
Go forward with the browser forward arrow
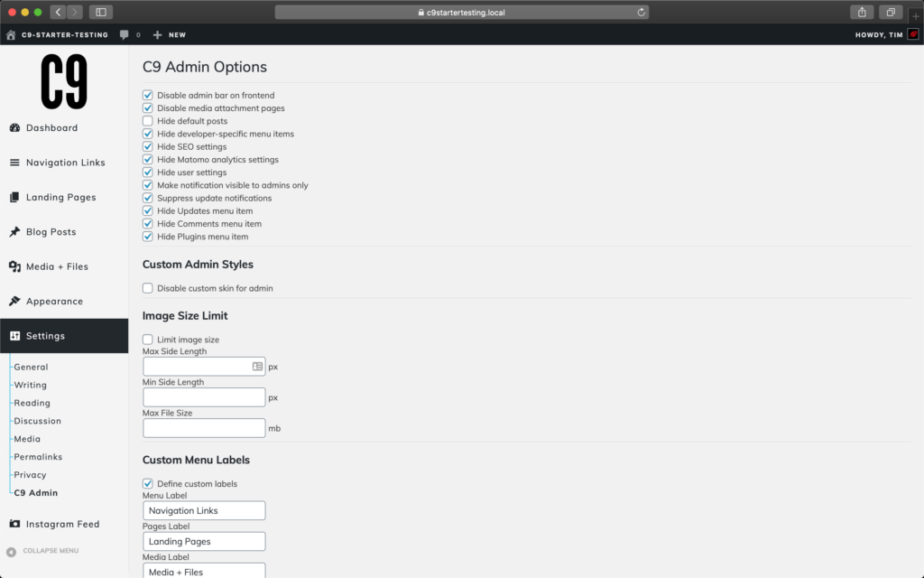point(74,12)
